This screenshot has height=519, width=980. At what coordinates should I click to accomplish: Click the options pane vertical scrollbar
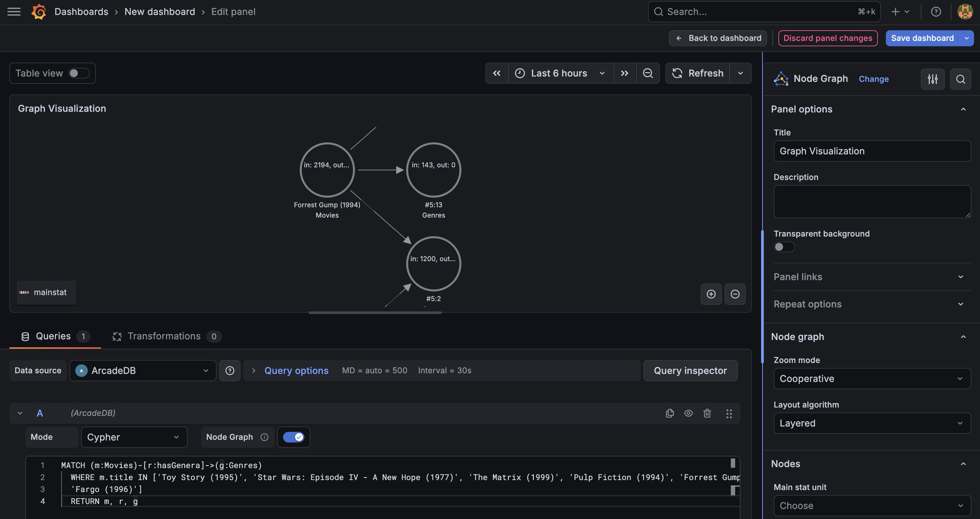click(x=762, y=297)
